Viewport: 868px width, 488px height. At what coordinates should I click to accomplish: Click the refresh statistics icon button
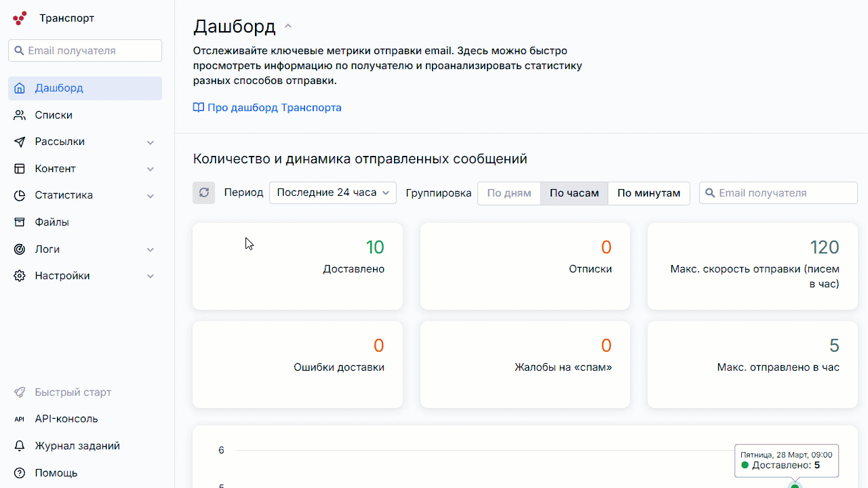[x=203, y=192]
